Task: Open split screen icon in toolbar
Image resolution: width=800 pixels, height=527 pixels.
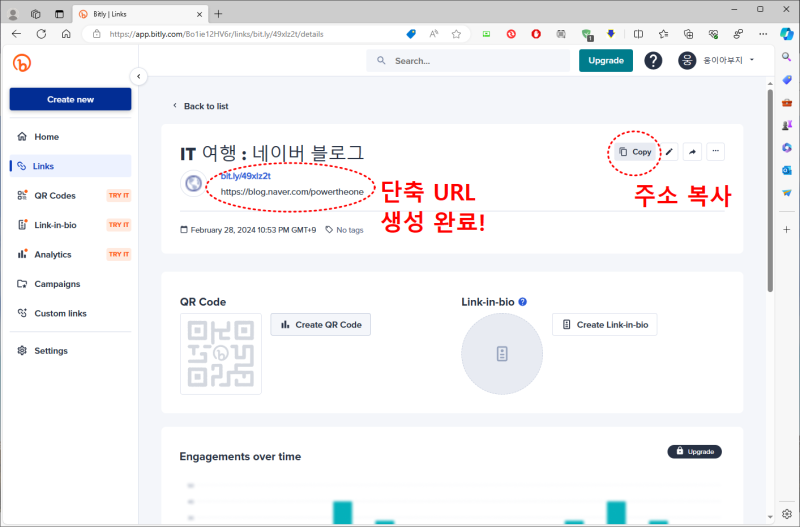Action: 638,34
